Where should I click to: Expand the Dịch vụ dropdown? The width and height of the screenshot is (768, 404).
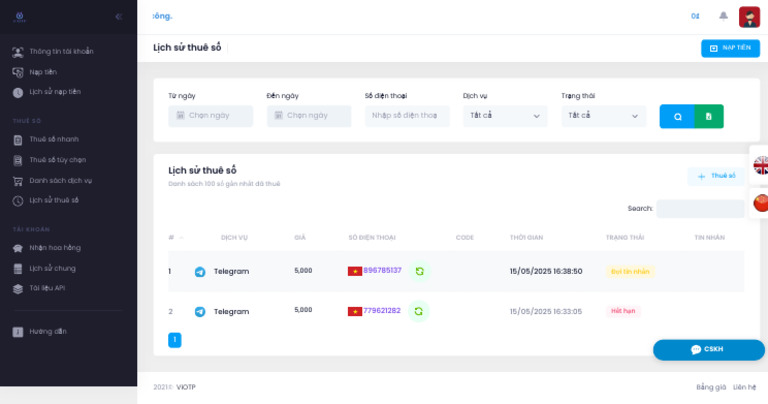coord(505,116)
